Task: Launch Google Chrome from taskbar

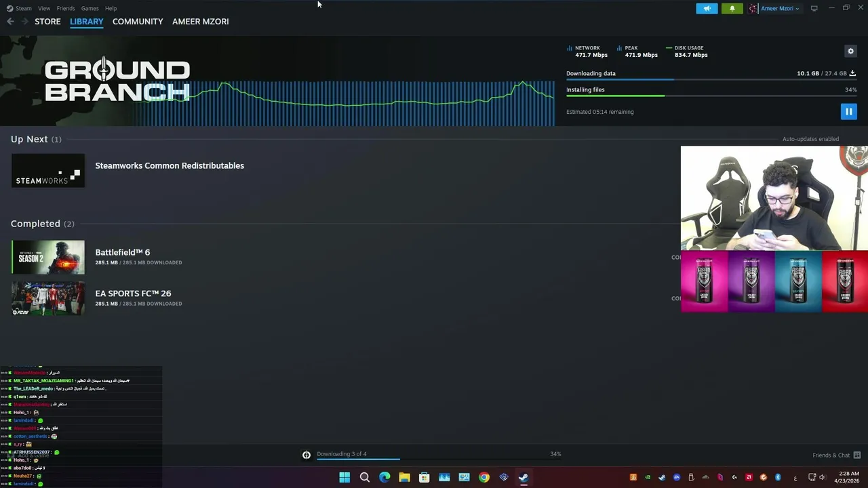Action: coord(484,477)
